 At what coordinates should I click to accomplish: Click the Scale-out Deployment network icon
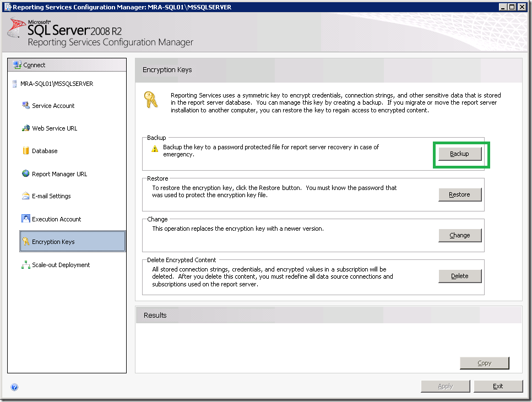coord(25,265)
